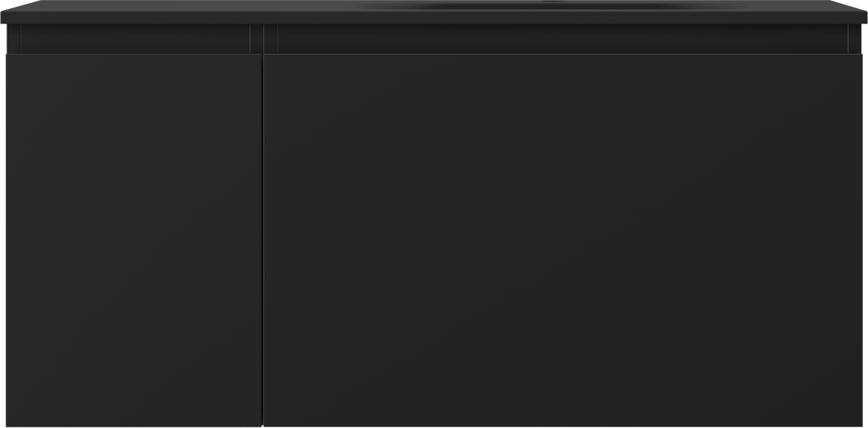Select the recessed handle groove above left door
The image size is (868, 428).
tap(135, 39)
